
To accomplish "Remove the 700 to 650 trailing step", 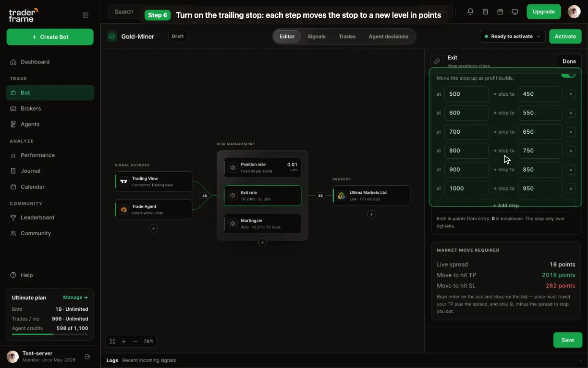I will click(571, 132).
